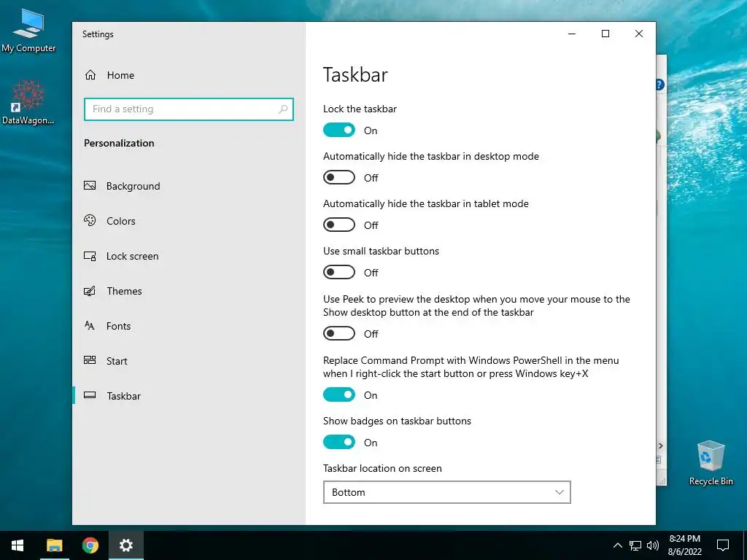The height and width of the screenshot is (560, 747).
Task: Select the Fonts icon in sidebar
Action: (x=90, y=326)
